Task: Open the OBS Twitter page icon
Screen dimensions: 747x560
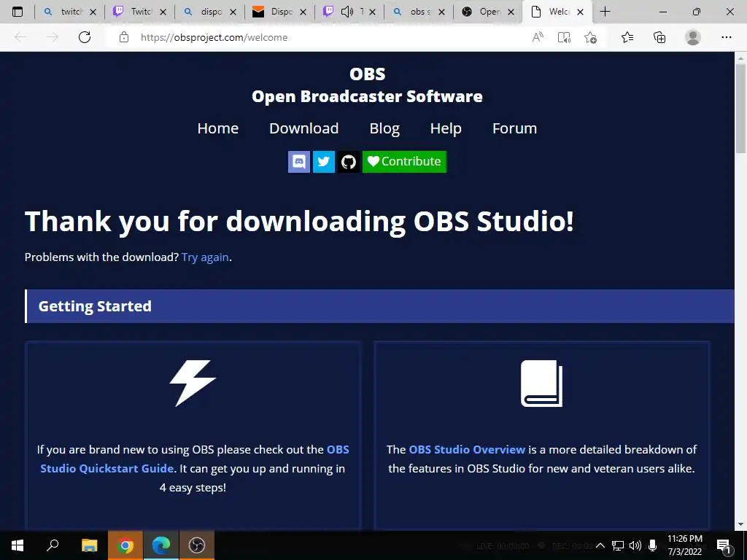Action: point(323,161)
